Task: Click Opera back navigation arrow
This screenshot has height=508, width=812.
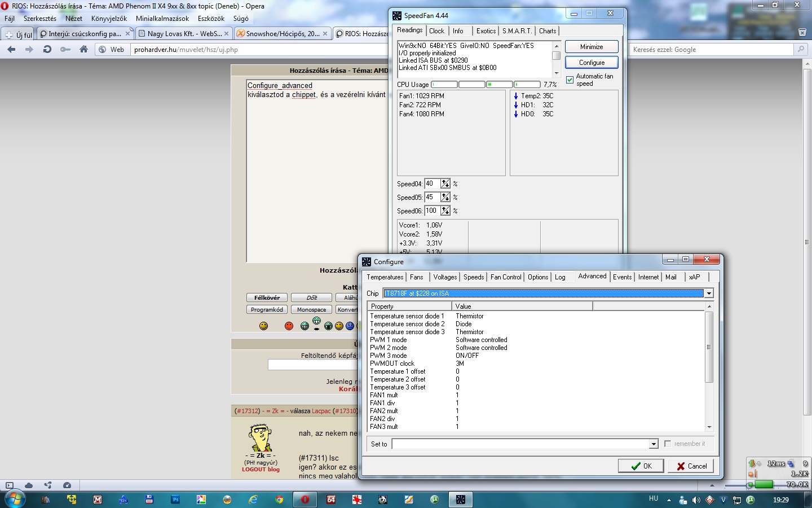Action: [11, 50]
